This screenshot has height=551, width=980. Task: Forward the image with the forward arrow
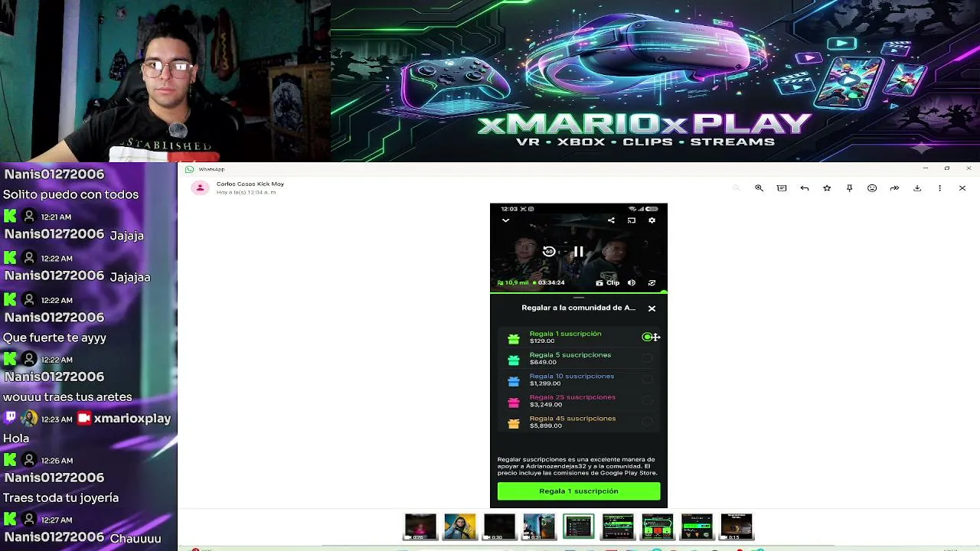click(894, 188)
